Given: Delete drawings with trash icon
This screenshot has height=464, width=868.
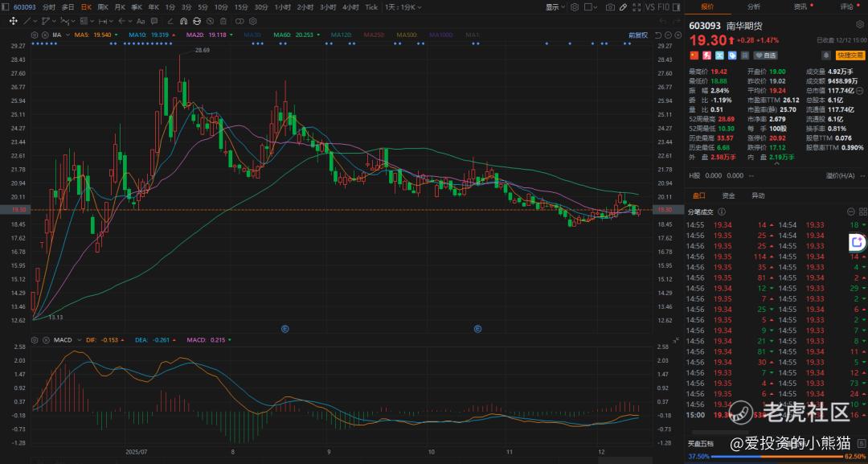Looking at the screenshot, I should click(x=223, y=21).
